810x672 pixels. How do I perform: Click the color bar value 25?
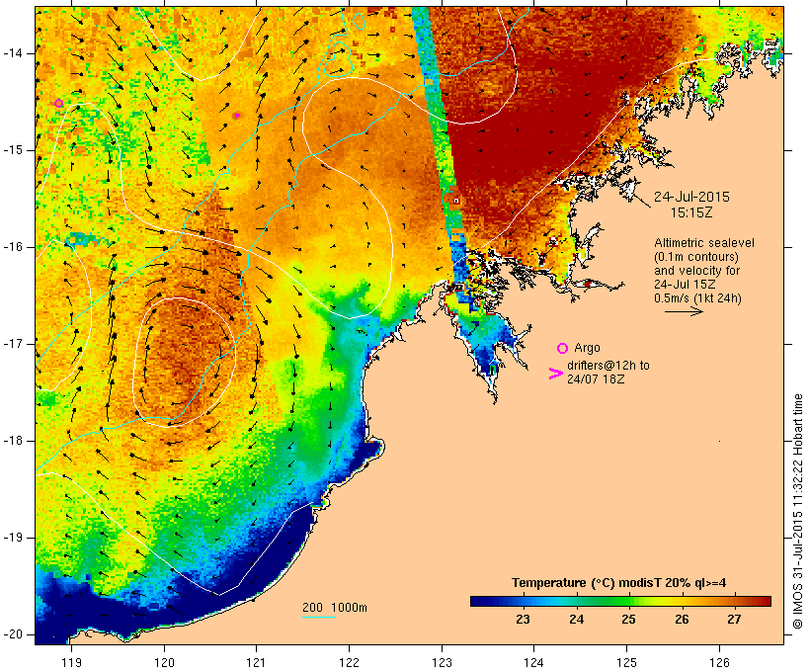(x=628, y=620)
